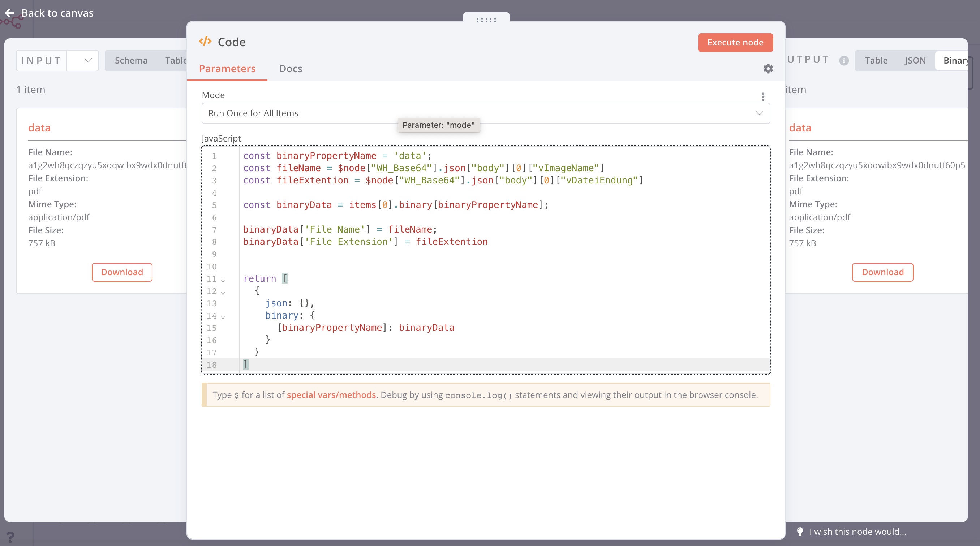Open Mode parameter three-dot options menu
The width and height of the screenshot is (980, 546).
coord(763,96)
